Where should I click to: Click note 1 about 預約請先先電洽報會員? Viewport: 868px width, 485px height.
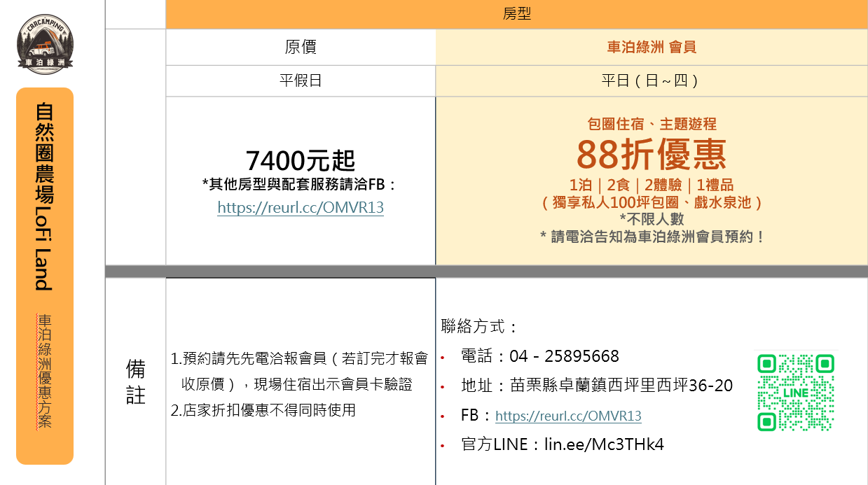coord(299,371)
